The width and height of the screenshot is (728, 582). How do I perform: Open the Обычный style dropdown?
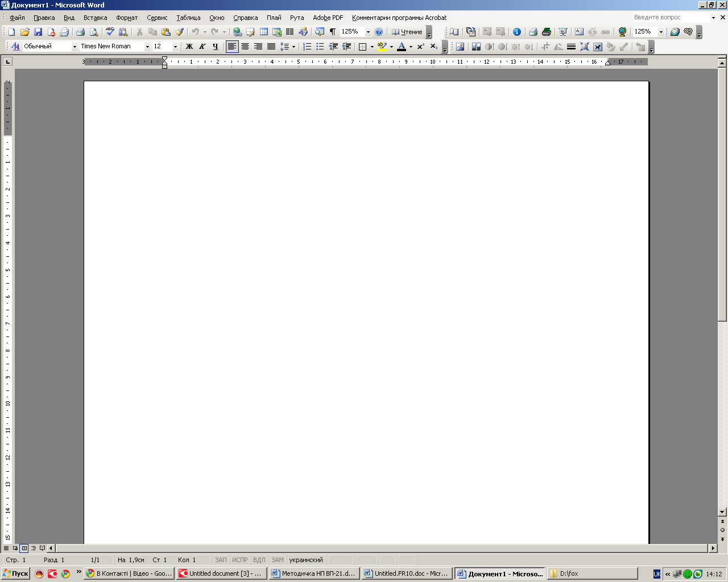pyautogui.click(x=75, y=47)
